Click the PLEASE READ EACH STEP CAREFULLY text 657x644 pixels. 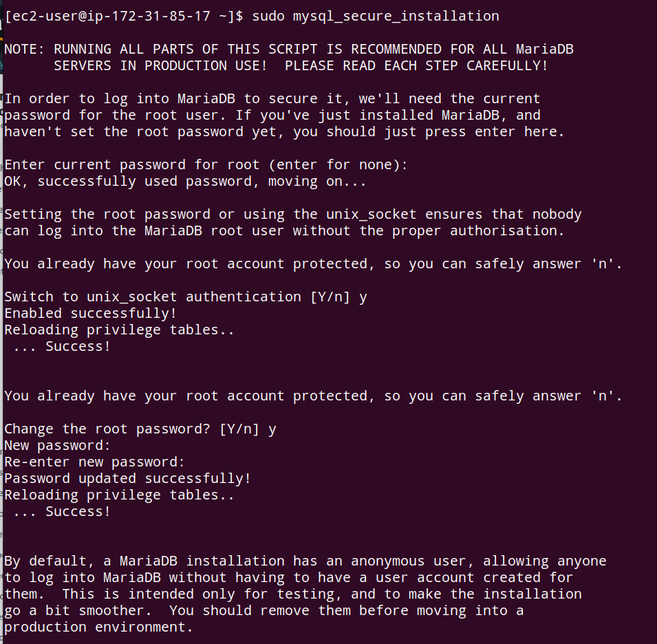click(x=416, y=66)
